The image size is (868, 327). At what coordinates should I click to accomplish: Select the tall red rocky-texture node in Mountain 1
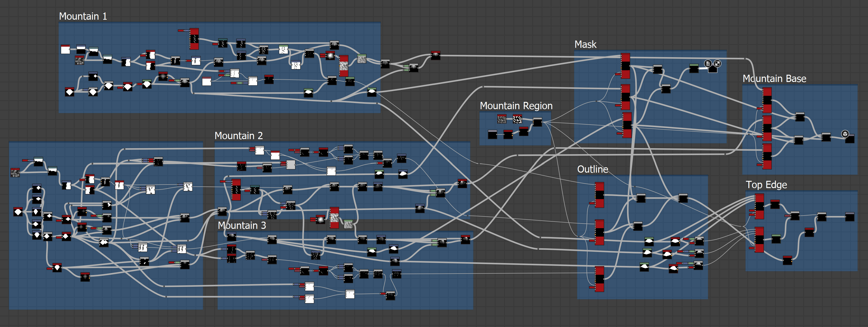344,66
